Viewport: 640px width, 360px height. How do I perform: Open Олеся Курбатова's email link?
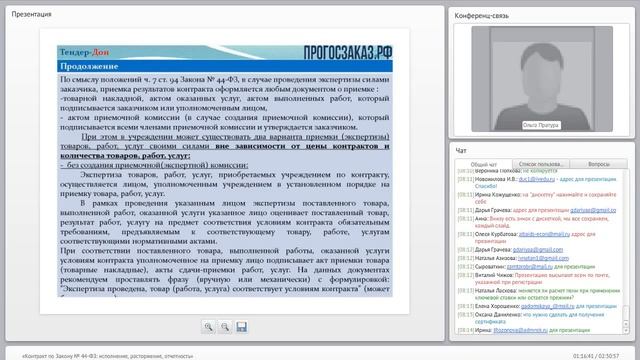pyautogui.click(x=544, y=234)
